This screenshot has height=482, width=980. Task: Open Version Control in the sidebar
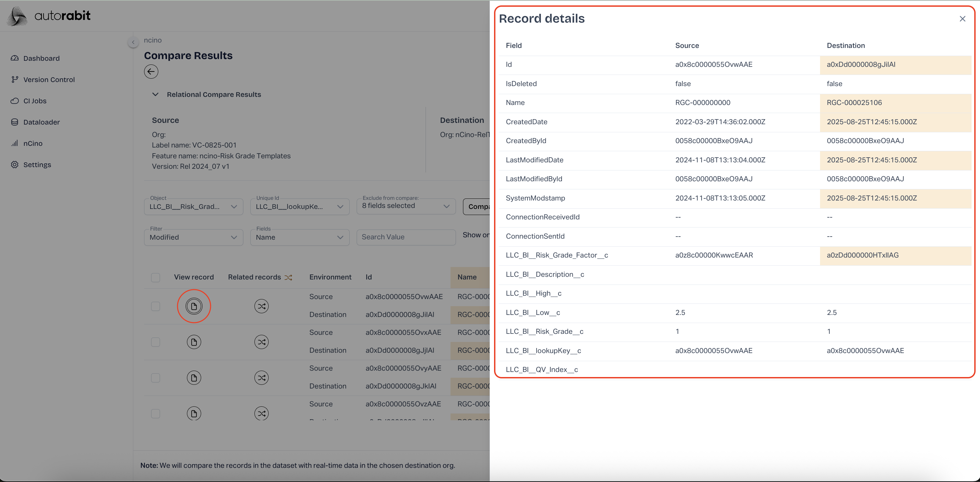click(x=49, y=80)
